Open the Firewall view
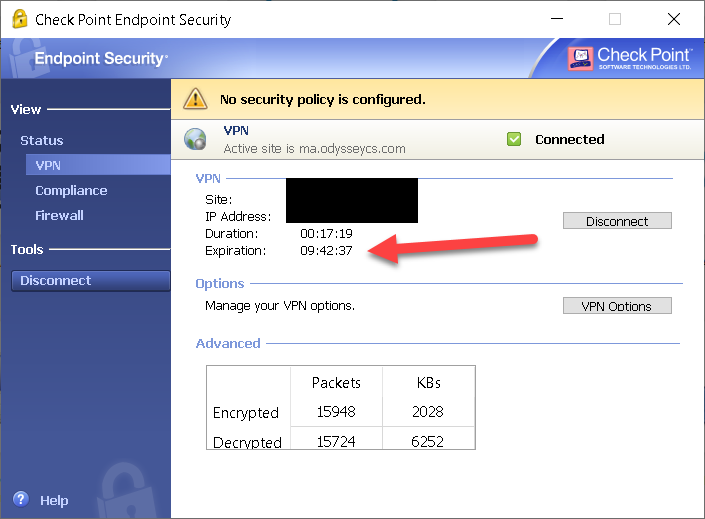This screenshot has height=519, width=705. (59, 215)
